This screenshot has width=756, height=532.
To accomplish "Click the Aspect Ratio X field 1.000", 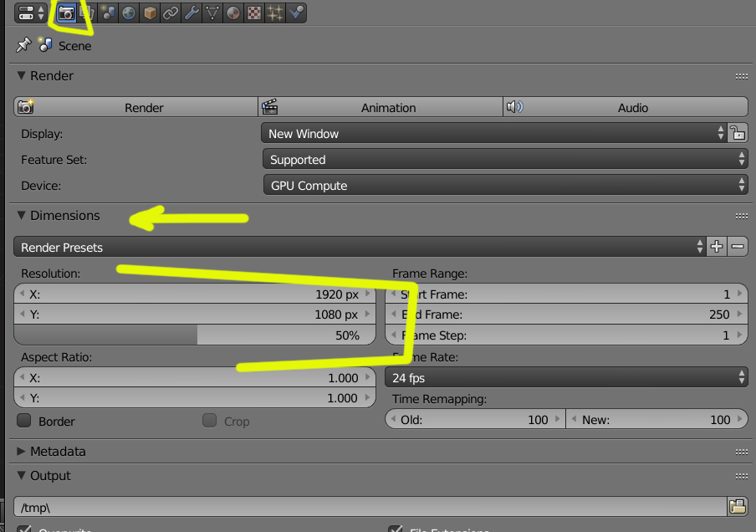I will [195, 377].
